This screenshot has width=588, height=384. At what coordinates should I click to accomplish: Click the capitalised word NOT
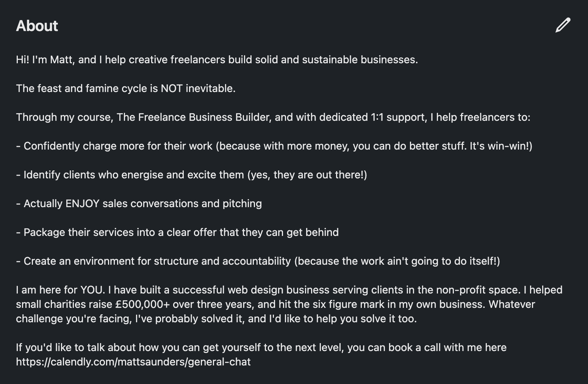172,88
